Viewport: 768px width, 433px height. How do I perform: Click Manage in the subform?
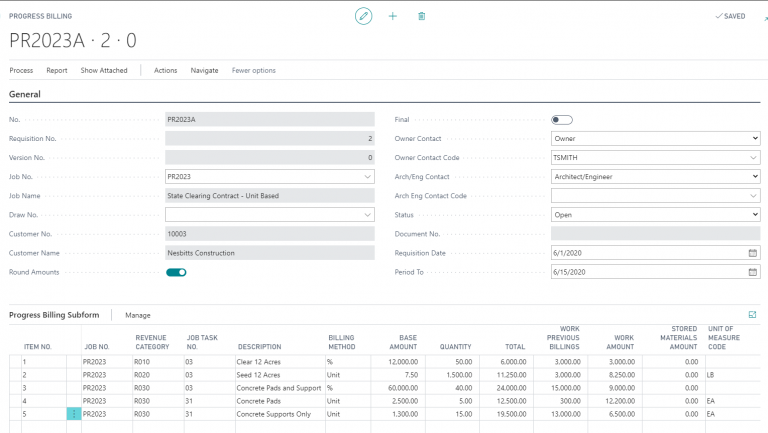[138, 315]
